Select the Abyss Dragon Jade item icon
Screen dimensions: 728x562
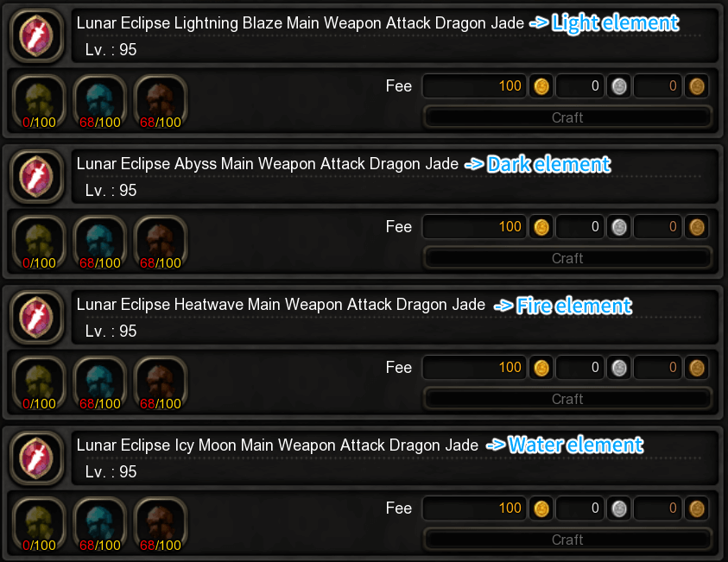(x=36, y=176)
